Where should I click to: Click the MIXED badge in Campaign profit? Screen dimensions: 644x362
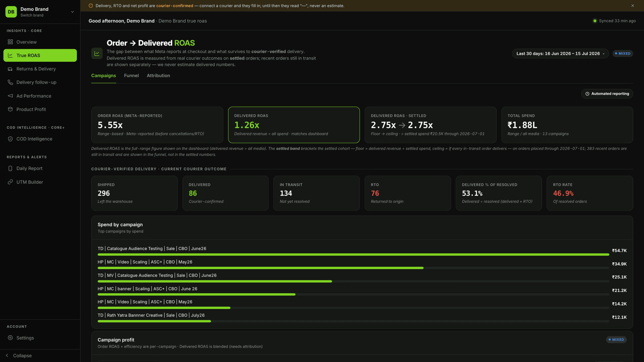616,340
